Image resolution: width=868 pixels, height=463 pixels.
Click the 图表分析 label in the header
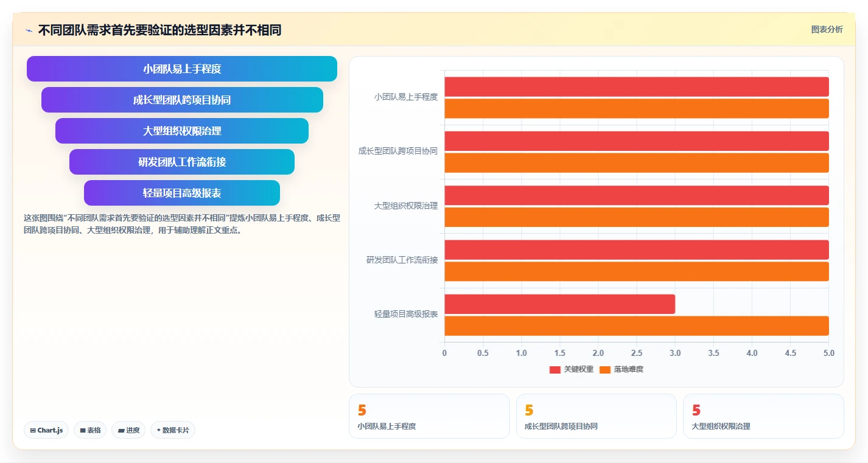click(x=827, y=29)
